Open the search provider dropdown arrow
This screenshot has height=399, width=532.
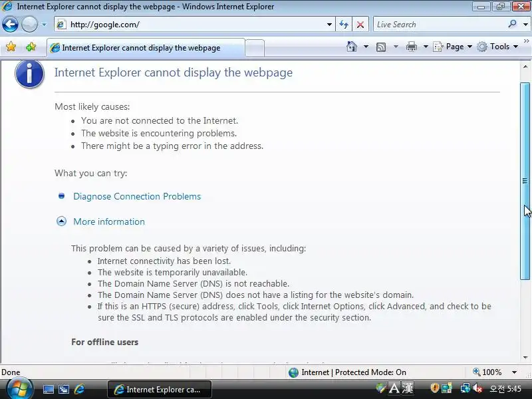[525, 25]
